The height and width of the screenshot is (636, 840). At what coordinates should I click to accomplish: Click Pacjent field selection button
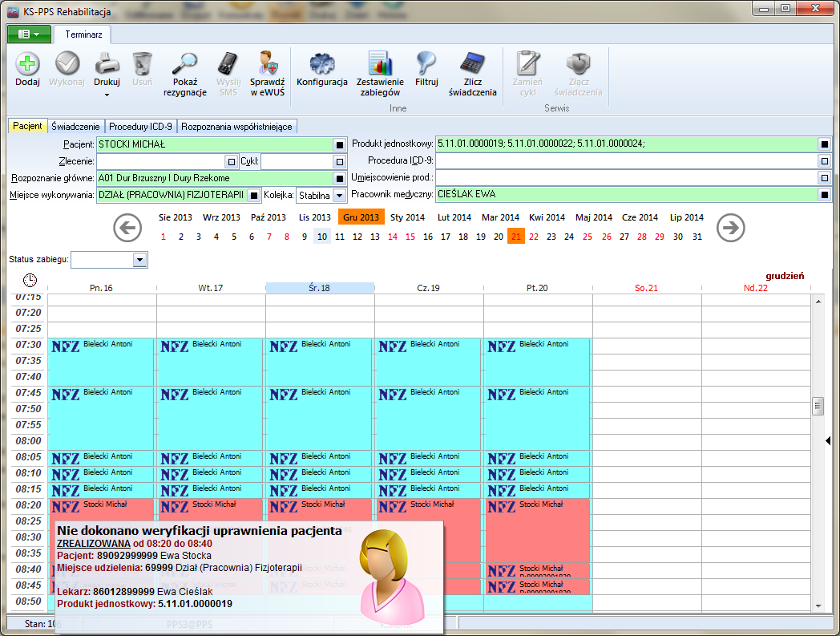click(339, 145)
